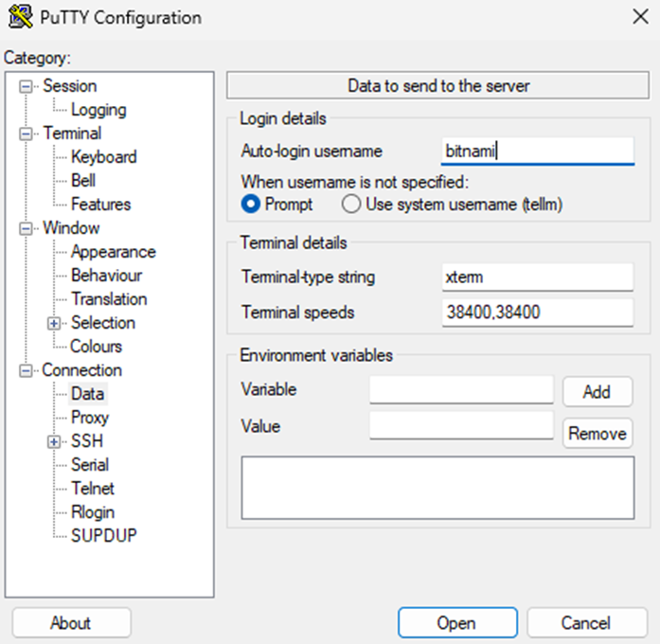Viewport: 660px width, 644px height.
Task: Focus the Terminal-type string field
Action: [538, 277]
